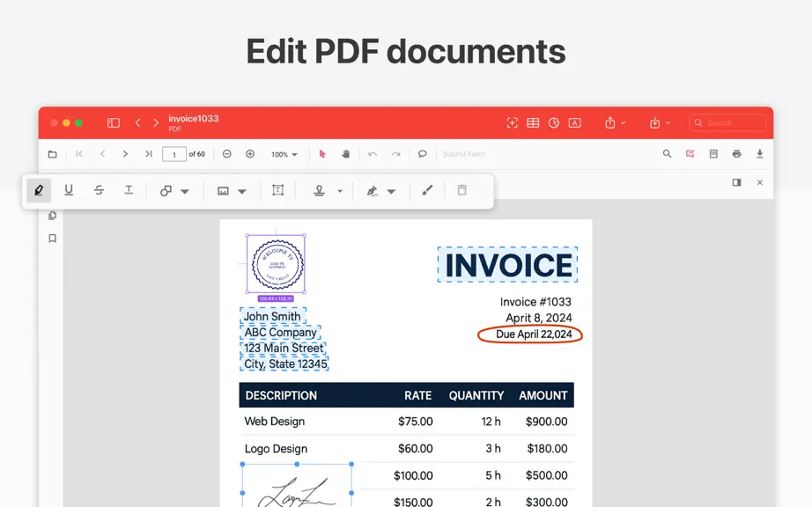Select the highlight annotation tool
Screen dimensions: 812x507
39,191
